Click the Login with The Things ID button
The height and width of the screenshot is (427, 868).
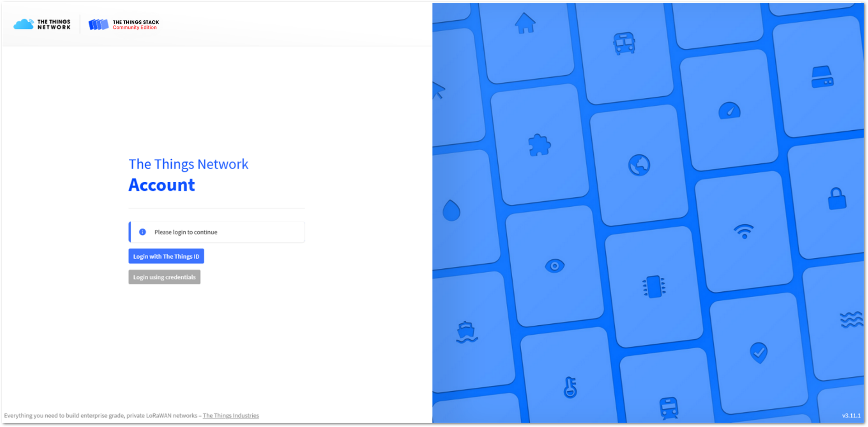tap(166, 256)
